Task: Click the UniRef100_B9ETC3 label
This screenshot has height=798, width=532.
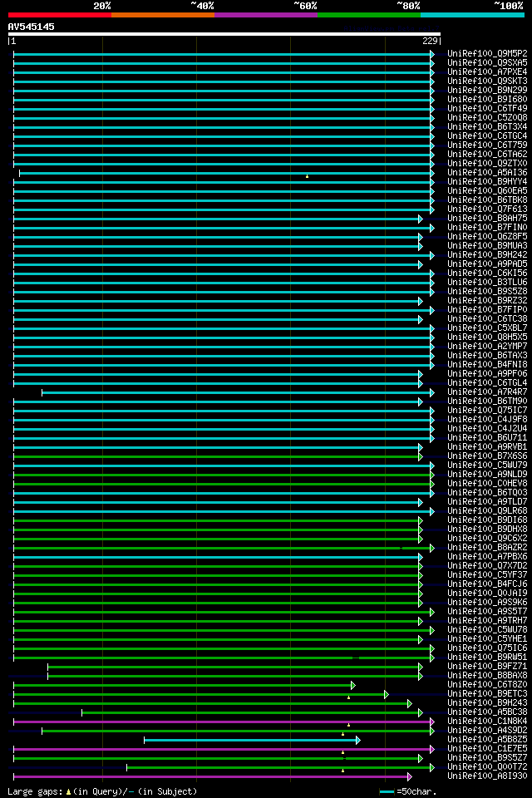Action: tap(487, 694)
